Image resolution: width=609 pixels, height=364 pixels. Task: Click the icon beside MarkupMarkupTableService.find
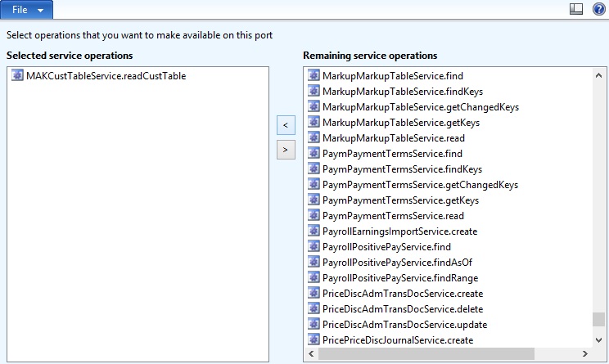(314, 76)
